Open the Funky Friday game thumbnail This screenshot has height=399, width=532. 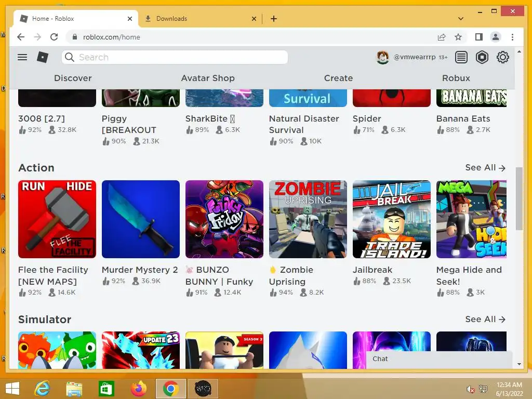click(x=224, y=219)
